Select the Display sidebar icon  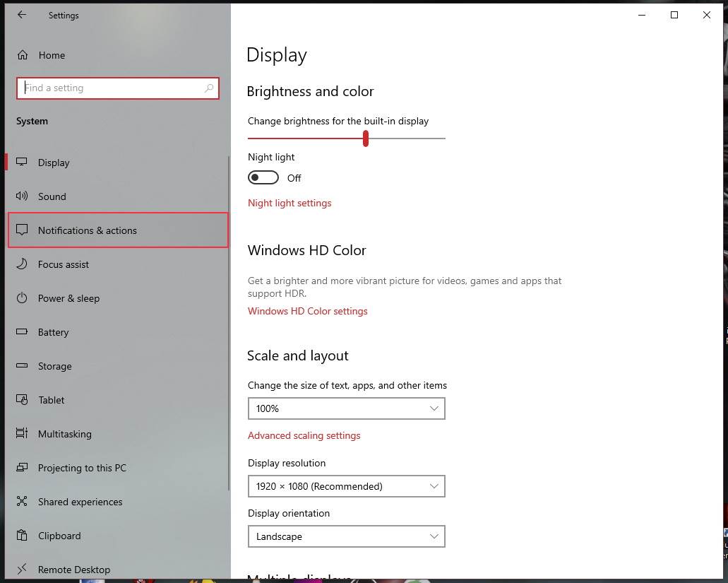21,163
